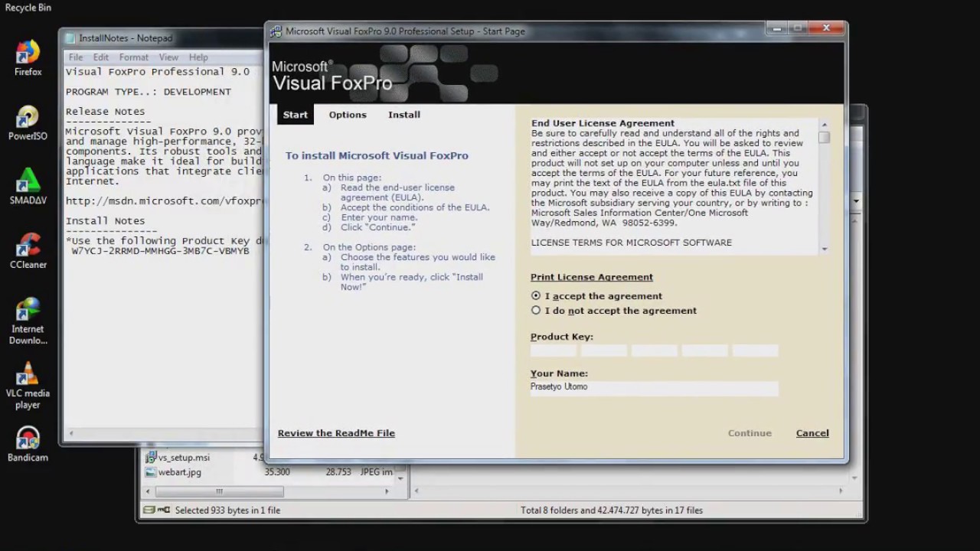Open Internet Download Manager shortcut

(x=28, y=321)
